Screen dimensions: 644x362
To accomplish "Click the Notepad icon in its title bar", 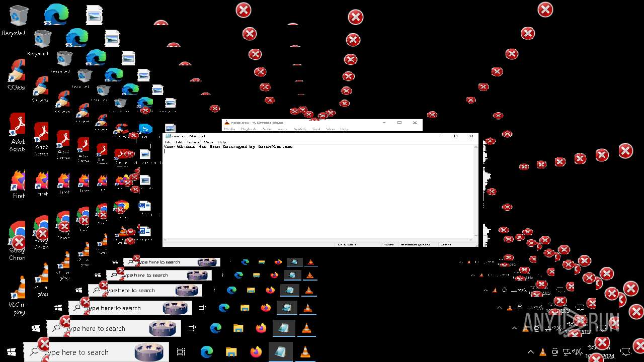I will point(168,136).
